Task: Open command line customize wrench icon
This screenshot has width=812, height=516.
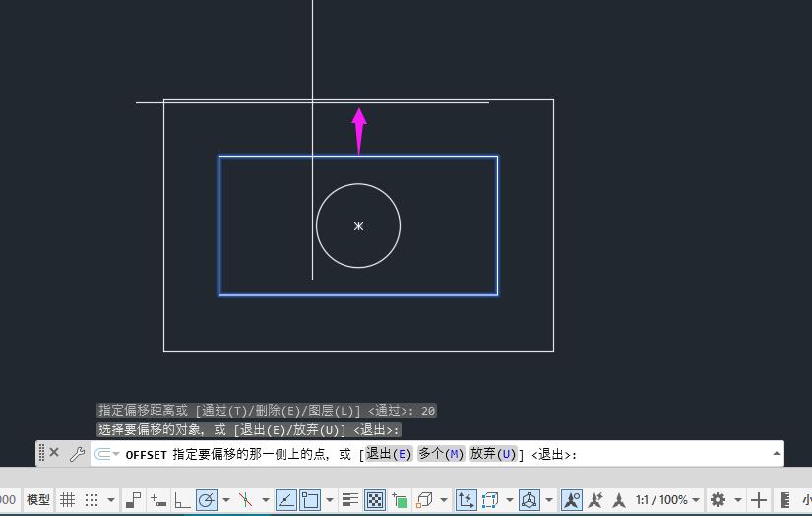Action: (x=77, y=454)
